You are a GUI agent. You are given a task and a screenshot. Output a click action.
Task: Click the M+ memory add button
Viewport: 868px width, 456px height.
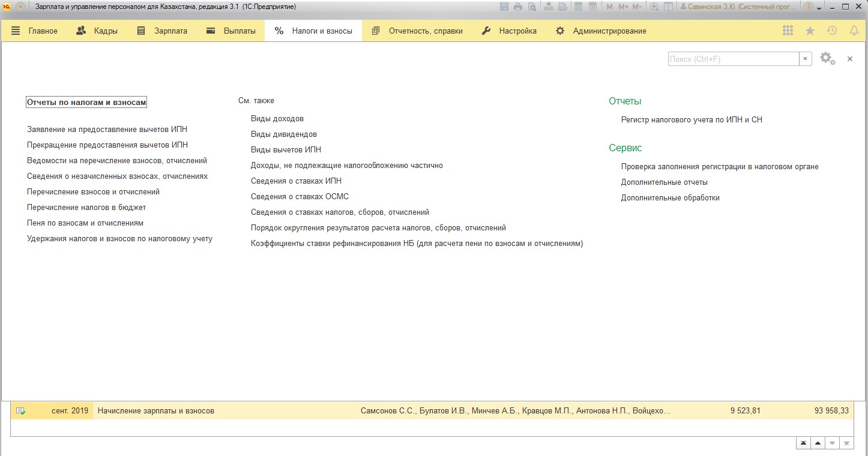(623, 7)
